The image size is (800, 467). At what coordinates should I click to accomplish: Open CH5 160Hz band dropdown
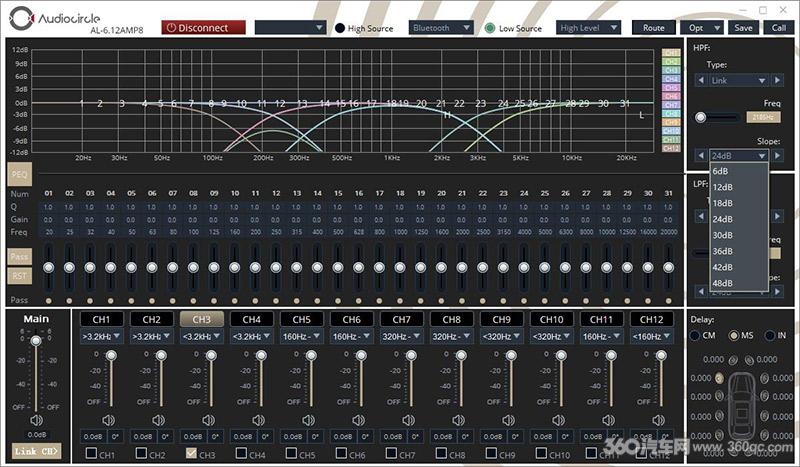click(301, 336)
